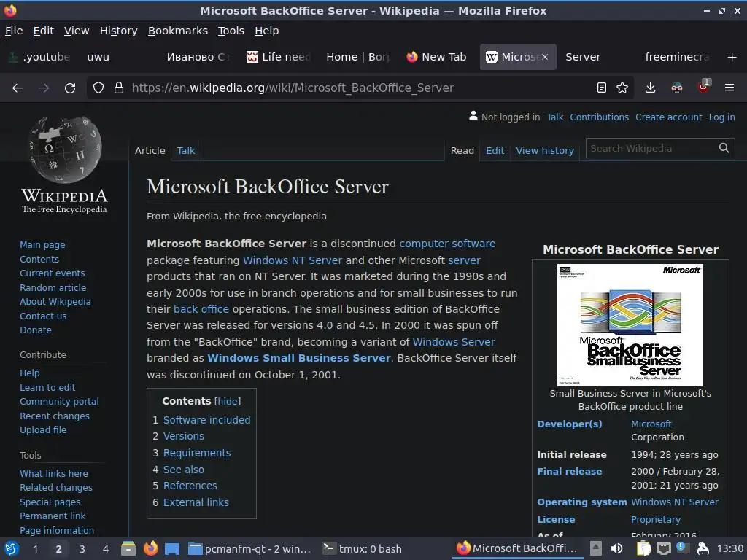Switch to virtual desktop 1

pyautogui.click(x=35, y=549)
